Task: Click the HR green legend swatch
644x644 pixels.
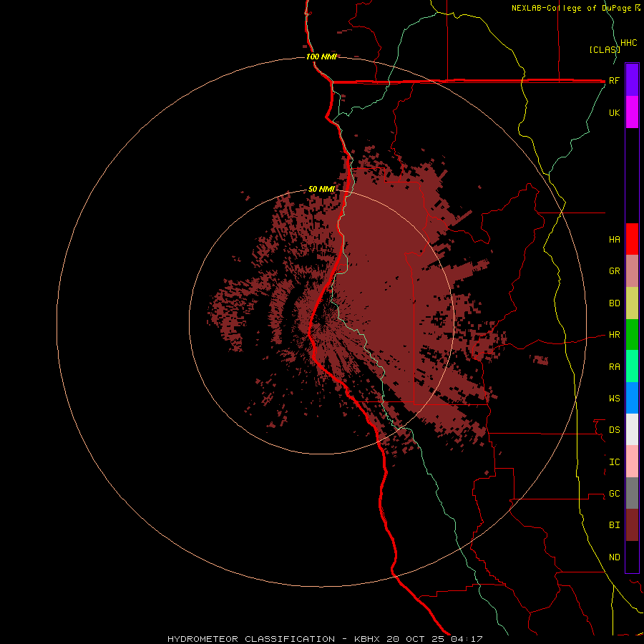Action: [x=632, y=335]
